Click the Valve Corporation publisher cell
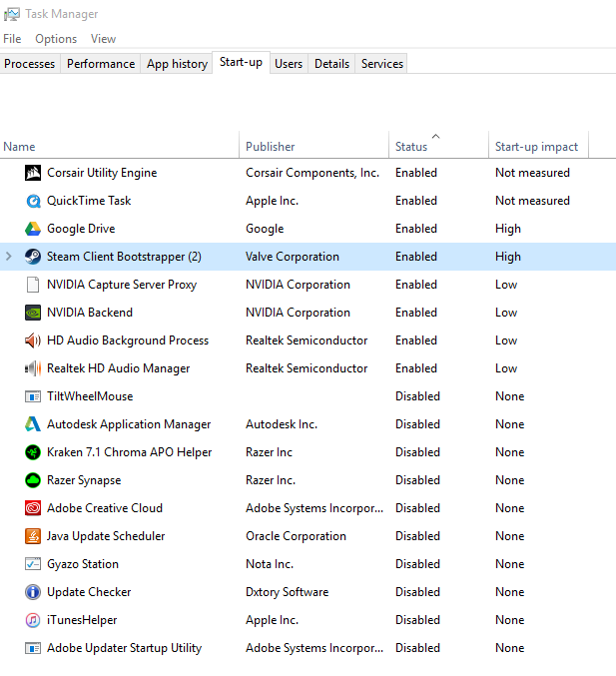The image size is (616, 676). tap(293, 257)
